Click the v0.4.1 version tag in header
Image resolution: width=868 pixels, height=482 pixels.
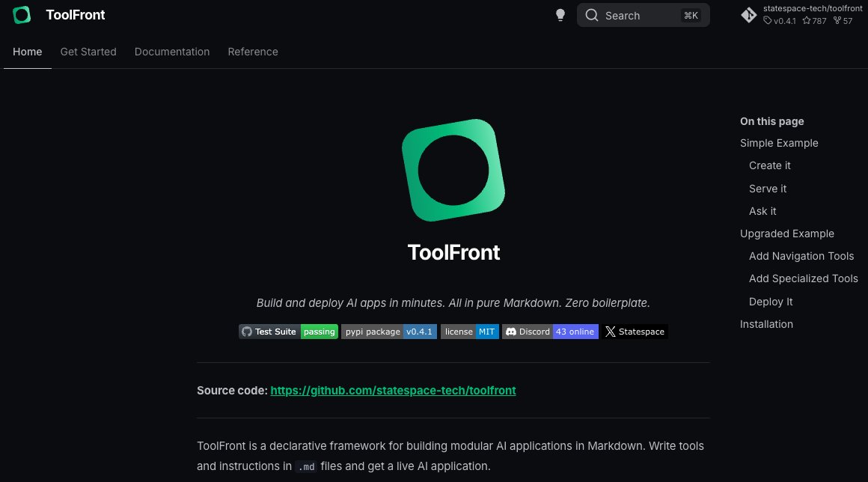point(780,21)
